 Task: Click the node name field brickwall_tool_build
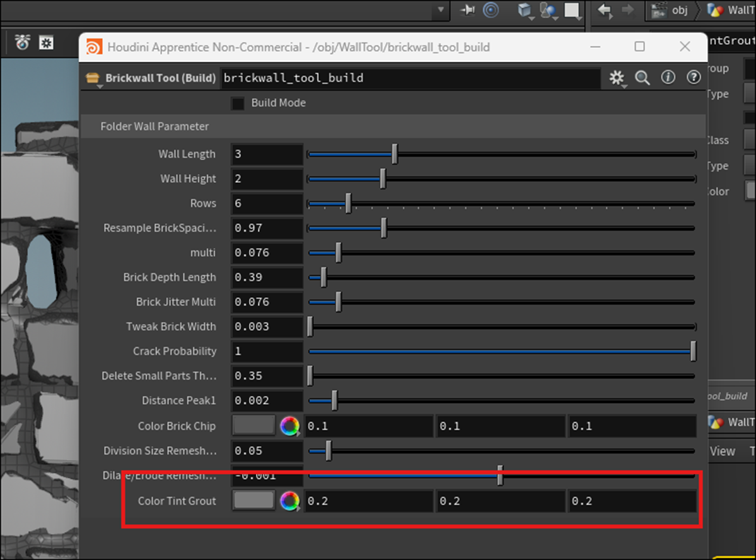click(410, 78)
